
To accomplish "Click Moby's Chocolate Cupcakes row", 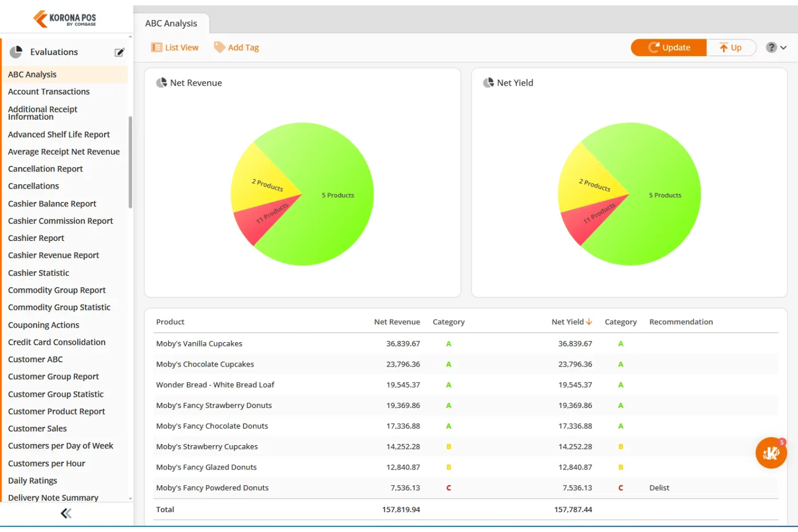I will [466, 364].
